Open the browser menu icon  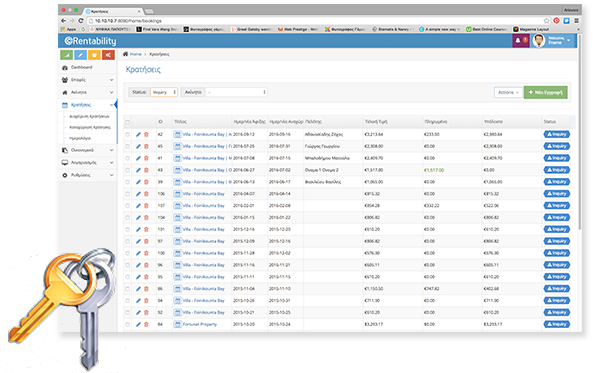pos(576,21)
